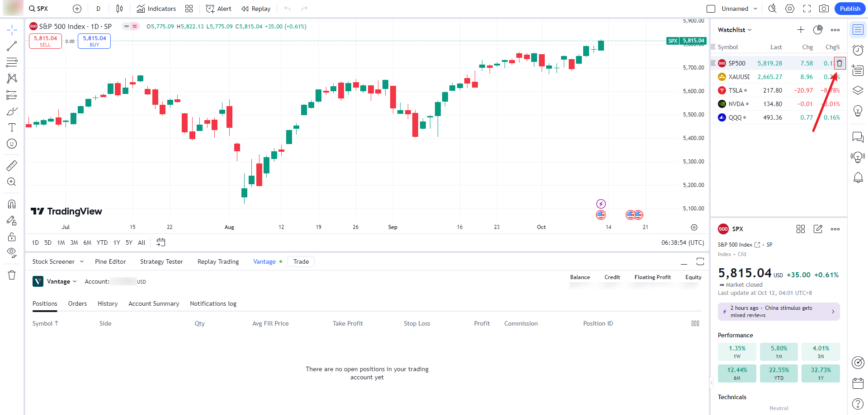Screen dimensions: 868x415
Task: Toggle lock all drawing tools
Action: click(12, 237)
